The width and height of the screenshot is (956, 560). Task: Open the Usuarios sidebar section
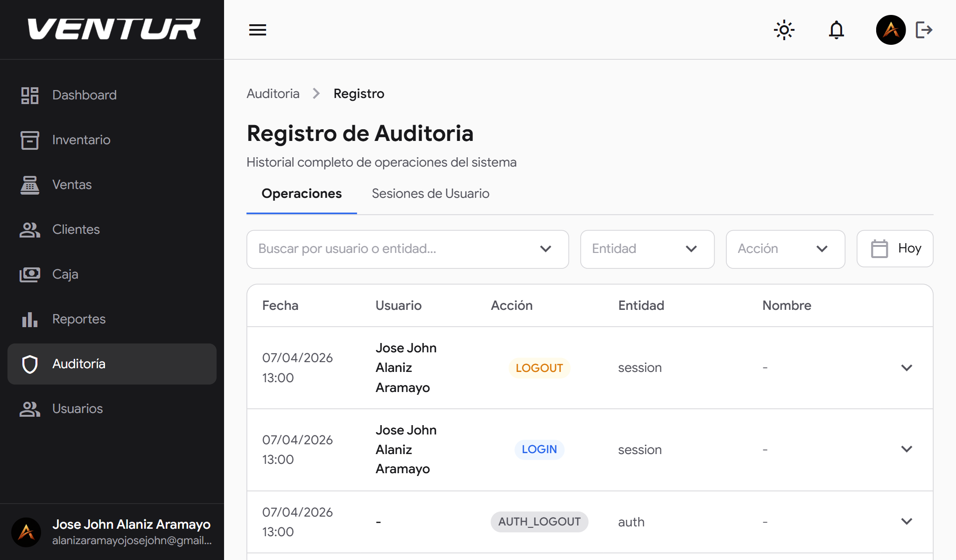click(x=77, y=409)
